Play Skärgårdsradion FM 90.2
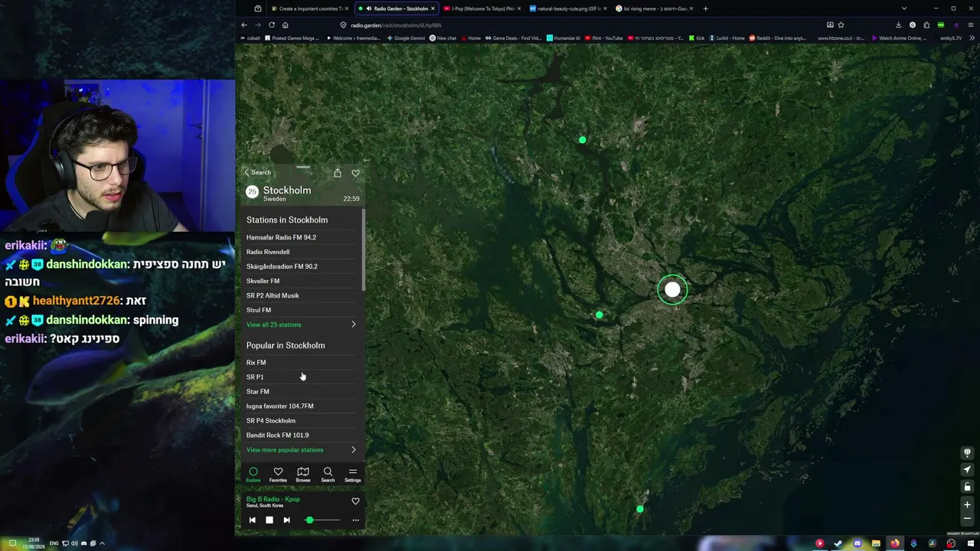 [302, 266]
